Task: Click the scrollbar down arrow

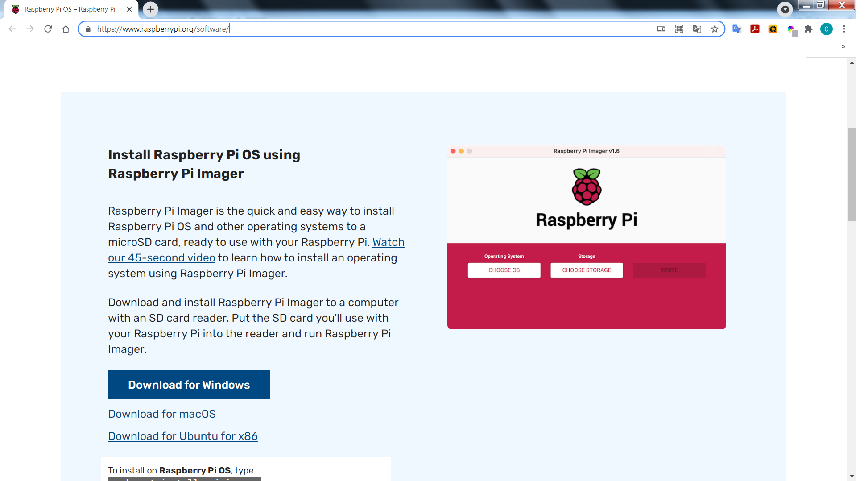Action: click(852, 476)
